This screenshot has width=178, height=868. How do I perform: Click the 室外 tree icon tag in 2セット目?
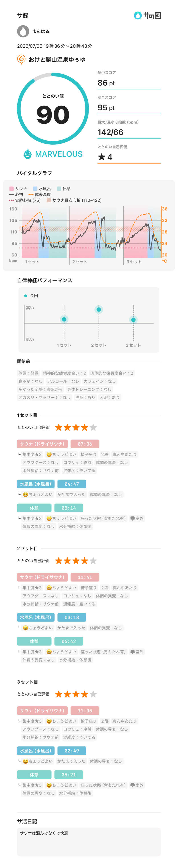(x=137, y=652)
